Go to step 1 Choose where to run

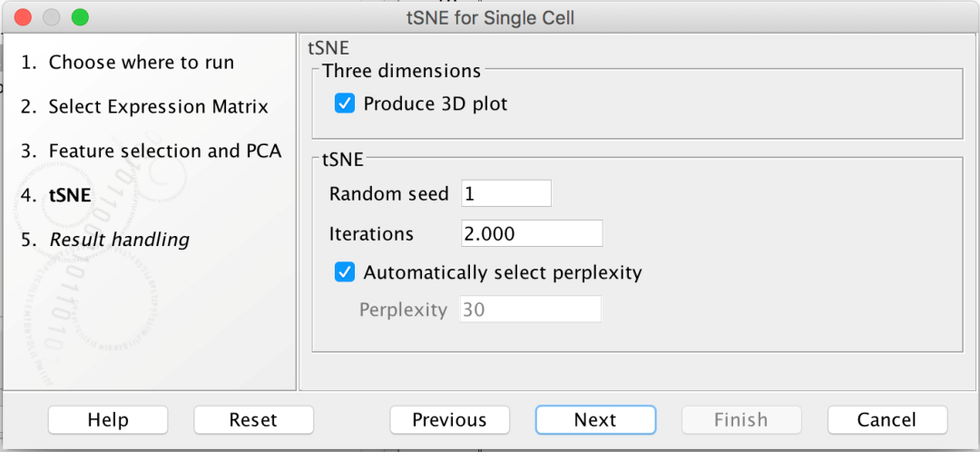tap(141, 63)
